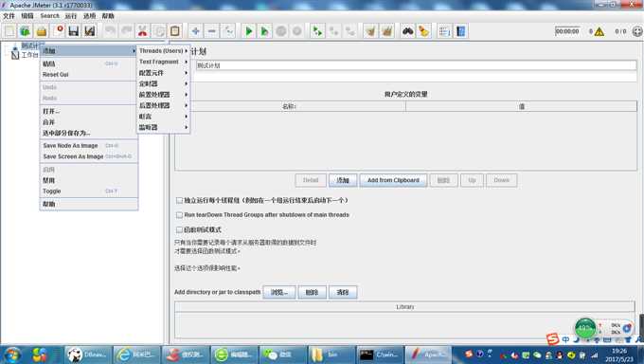The image size is (644, 364).
Task: Click the New test plan toolbar icon
Action: coord(9,31)
